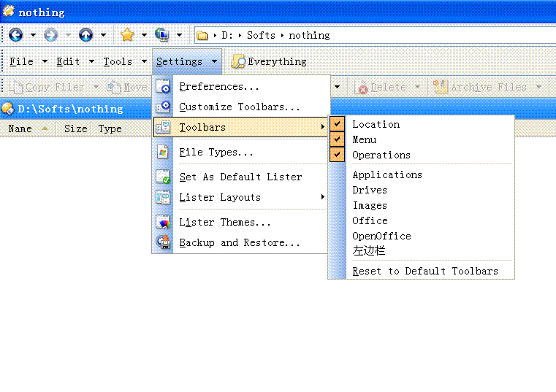Uncheck the Location toolbar checkmark
Screen dimensions: 556x392
point(337,123)
